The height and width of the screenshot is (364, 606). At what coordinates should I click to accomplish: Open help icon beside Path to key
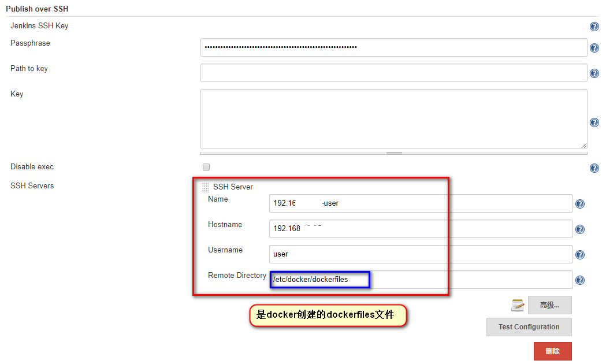tap(594, 73)
